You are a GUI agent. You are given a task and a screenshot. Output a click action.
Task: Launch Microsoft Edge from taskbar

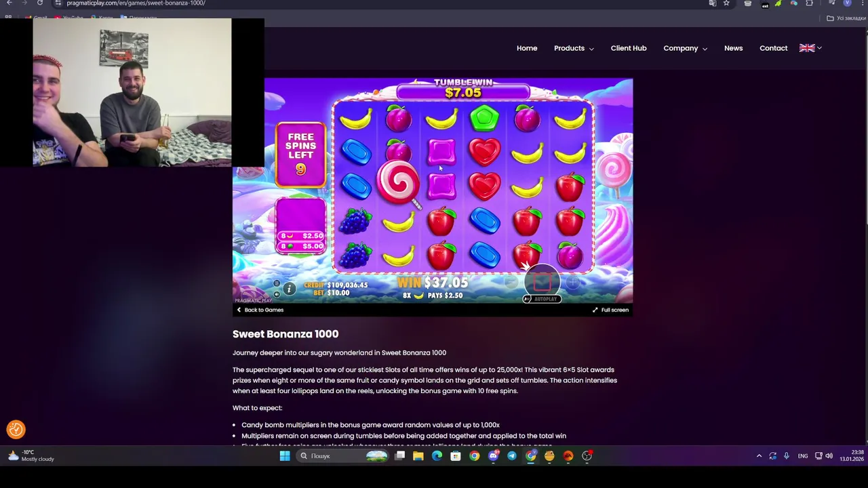point(437,456)
